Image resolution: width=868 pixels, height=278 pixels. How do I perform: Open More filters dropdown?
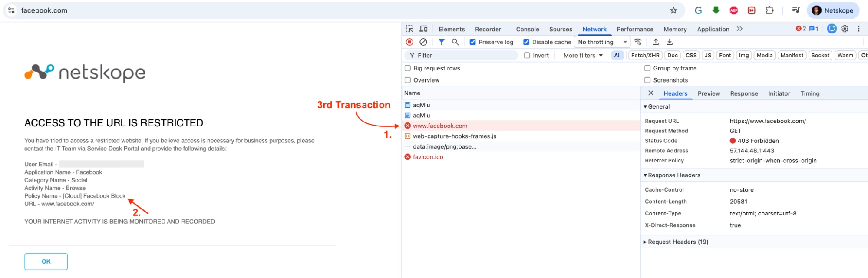pos(583,55)
